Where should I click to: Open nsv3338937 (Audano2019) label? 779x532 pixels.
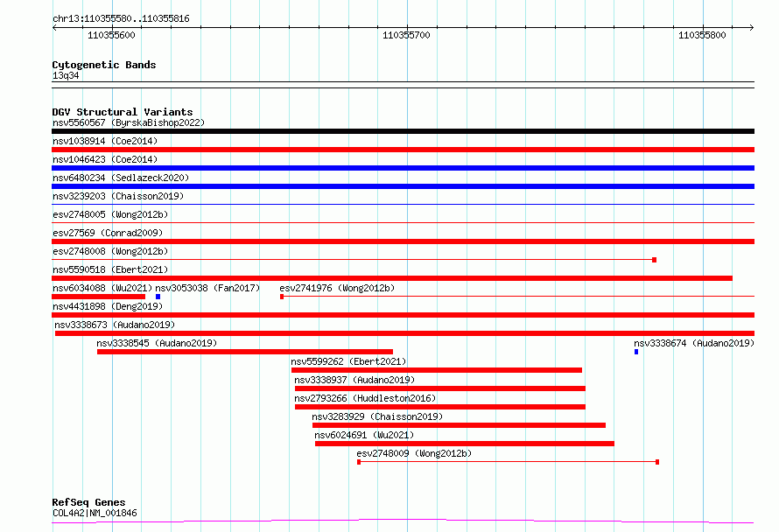[x=354, y=380]
